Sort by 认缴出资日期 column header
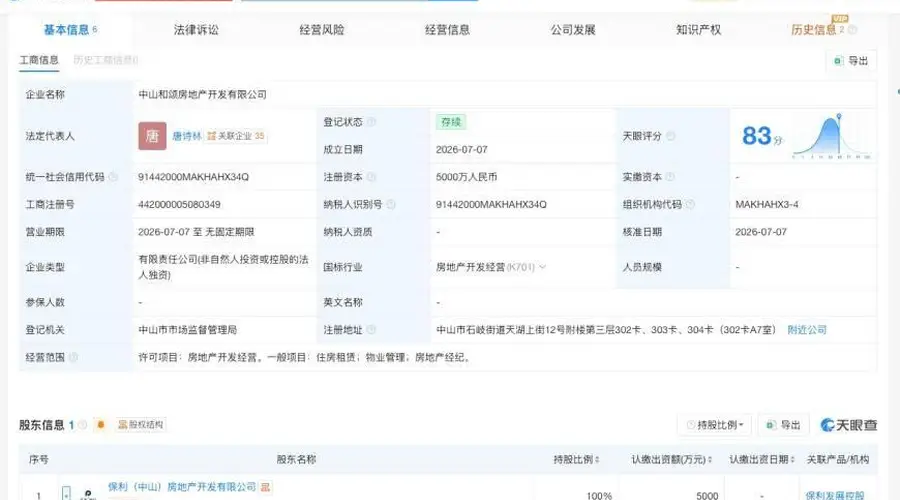 tap(762, 459)
